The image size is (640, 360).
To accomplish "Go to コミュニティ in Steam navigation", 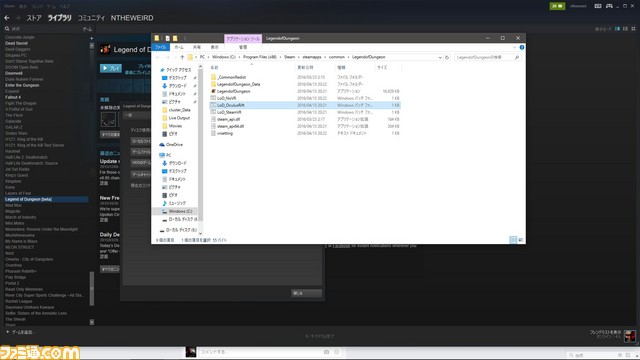I will 91,18.
